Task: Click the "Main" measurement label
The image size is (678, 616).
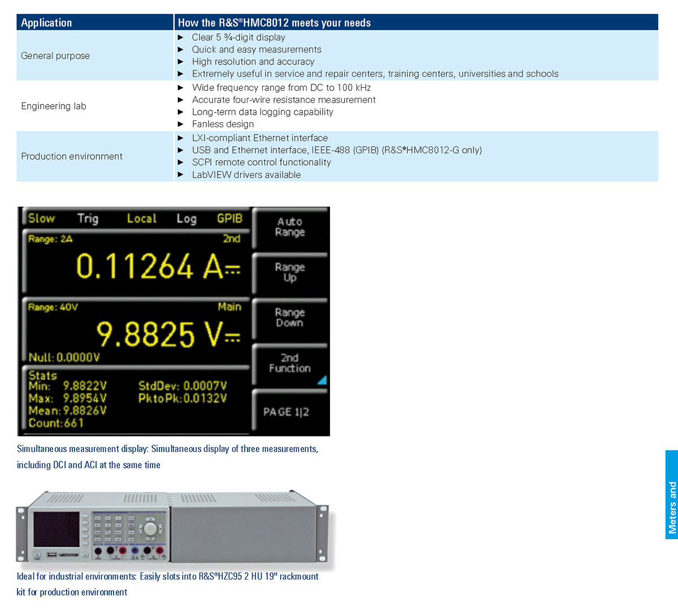Action: pyautogui.click(x=229, y=307)
